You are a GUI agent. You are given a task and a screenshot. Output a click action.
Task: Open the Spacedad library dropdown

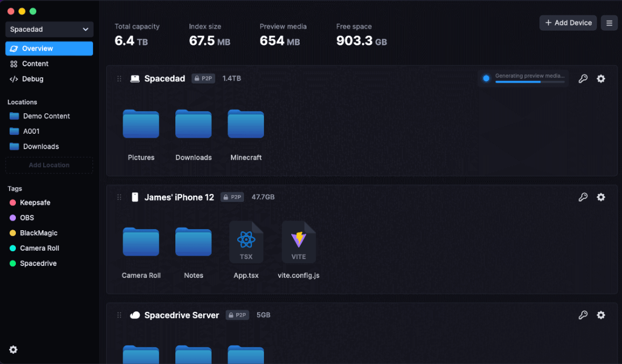coord(49,29)
